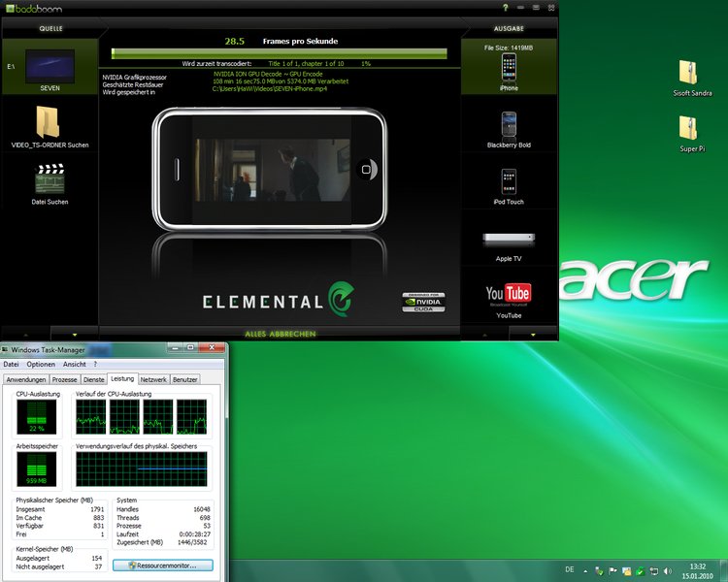728x582 pixels.
Task: Click the Ressourcenmonitor button
Action: [163, 566]
